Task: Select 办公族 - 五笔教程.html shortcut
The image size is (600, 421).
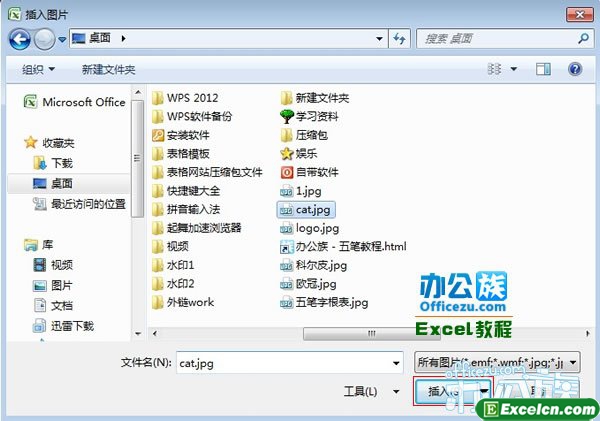Action: coord(343,246)
